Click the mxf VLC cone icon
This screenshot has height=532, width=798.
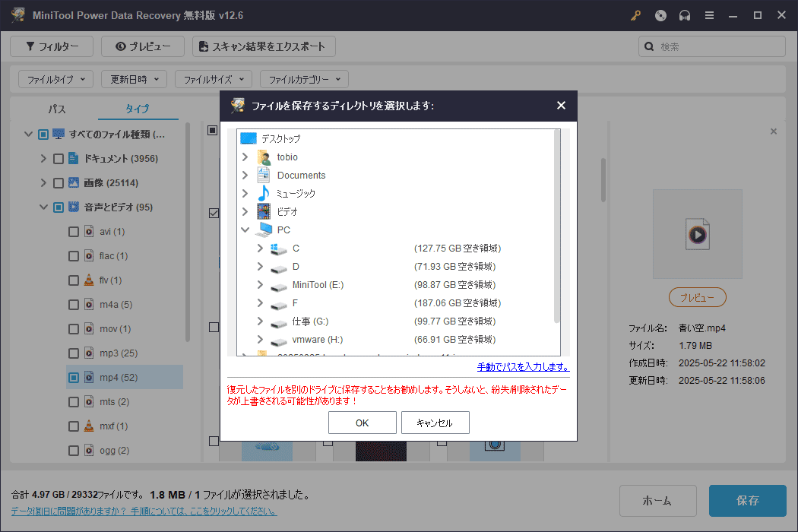(x=89, y=426)
